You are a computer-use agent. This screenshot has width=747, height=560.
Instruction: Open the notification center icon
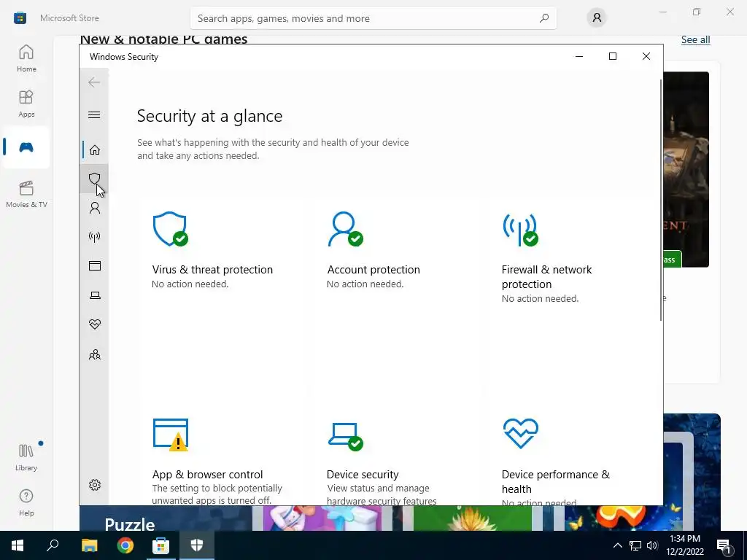pyautogui.click(x=724, y=546)
